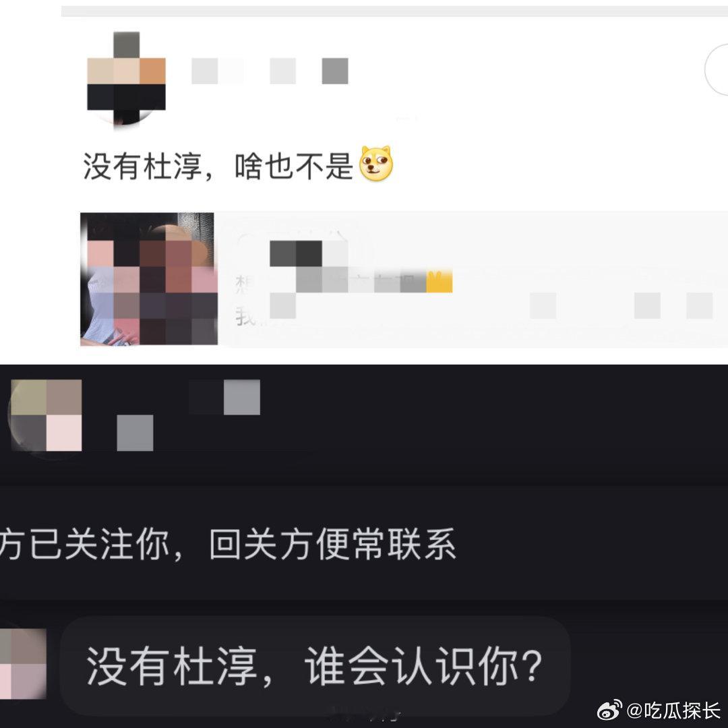Tap the pixelated name block in dark chat header

(224, 397)
